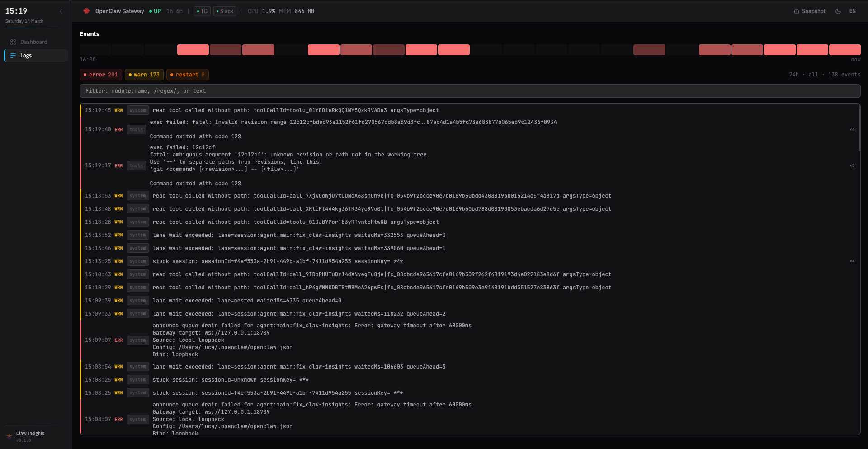Focus the Filter module:name text field

[x=470, y=91]
